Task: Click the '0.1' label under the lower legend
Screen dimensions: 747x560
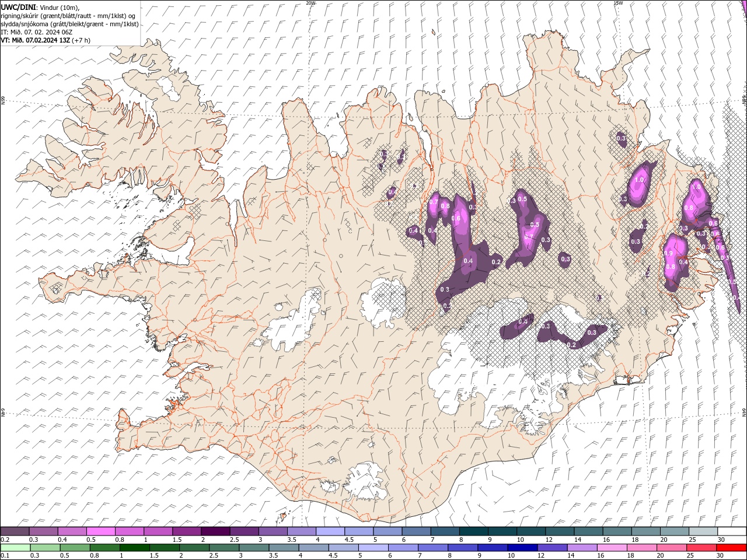Action: point(5,556)
